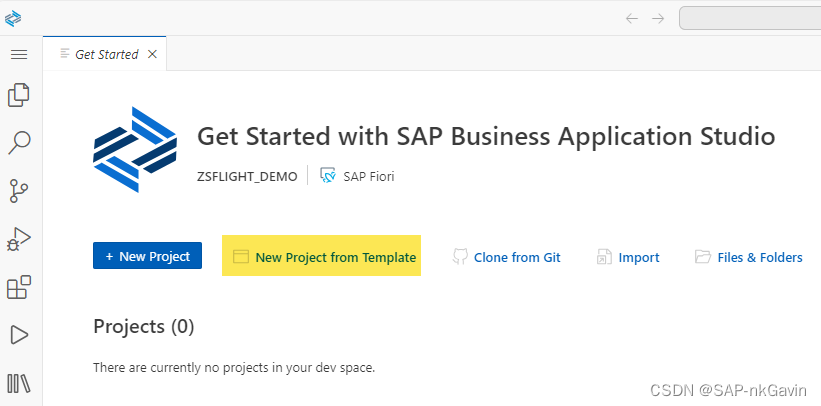Image resolution: width=821 pixels, height=406 pixels.
Task: Select New Project from Template
Action: pyautogui.click(x=323, y=257)
